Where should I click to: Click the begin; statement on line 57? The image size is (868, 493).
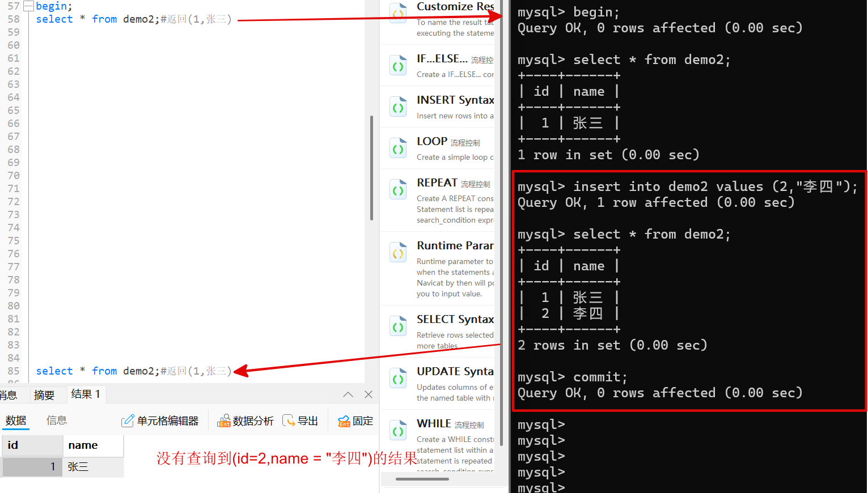[54, 7]
